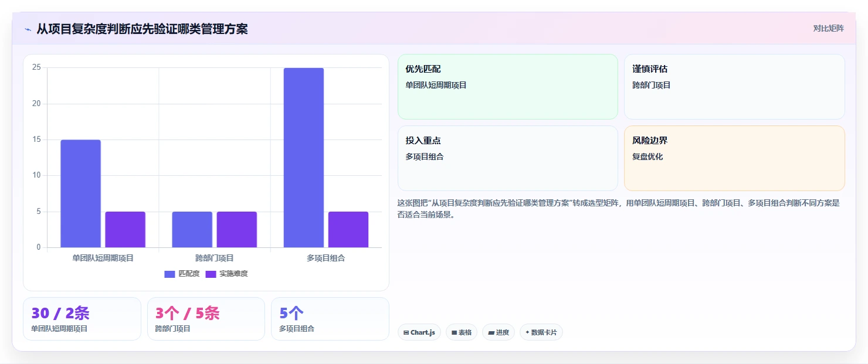Click the x-axis label 单团队短周期项目
The height and width of the screenshot is (364, 868).
pos(103,258)
